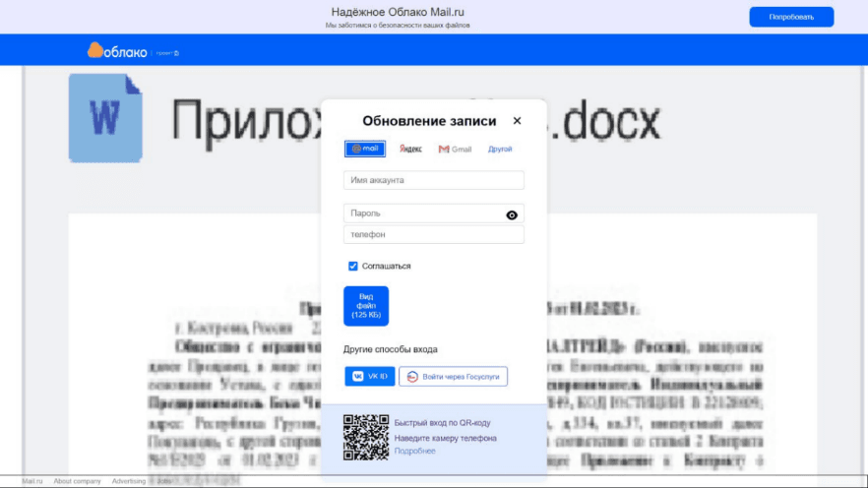This screenshot has height=488, width=868.
Task: Click the Попробовать button
Action: 791,17
